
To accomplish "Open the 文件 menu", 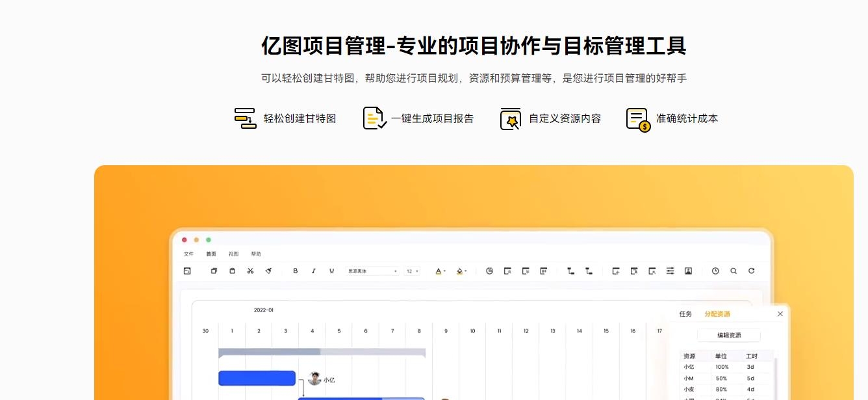I will pos(188,254).
